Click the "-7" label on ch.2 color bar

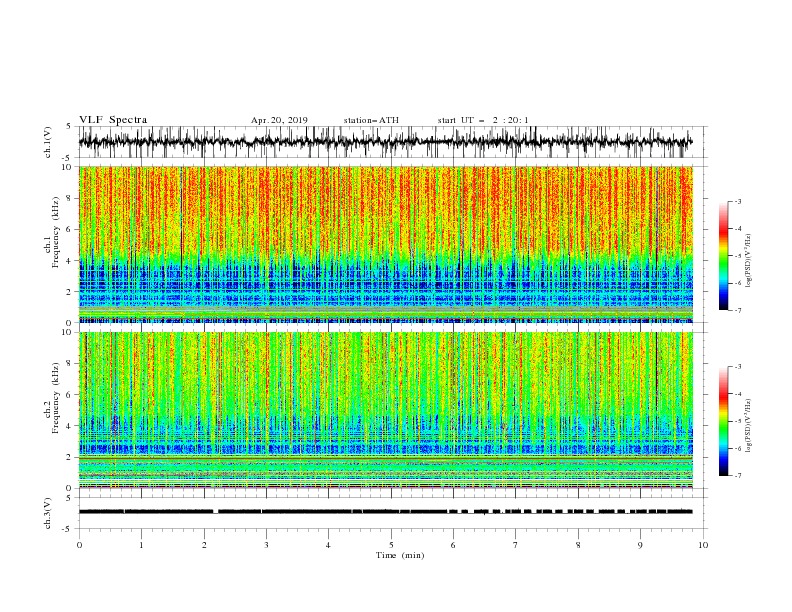coord(738,476)
